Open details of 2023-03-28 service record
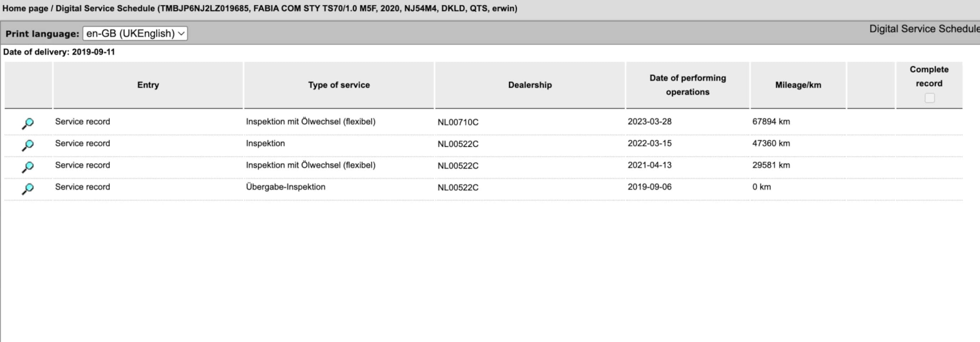Image resolution: width=980 pixels, height=342 pixels. [x=28, y=123]
